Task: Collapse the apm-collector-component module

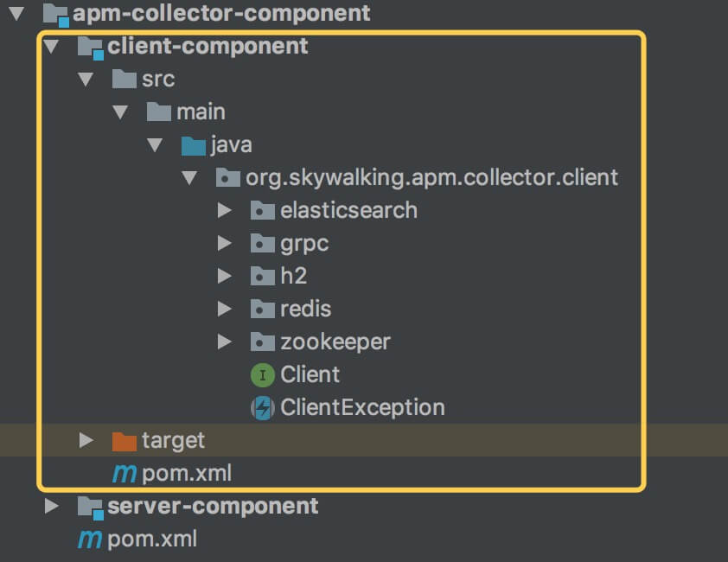Action: click(x=16, y=14)
